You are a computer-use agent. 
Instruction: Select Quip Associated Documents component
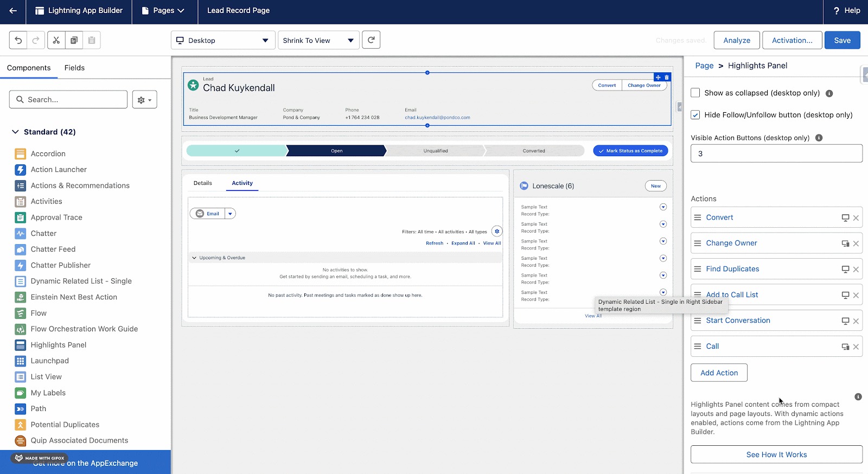point(79,440)
